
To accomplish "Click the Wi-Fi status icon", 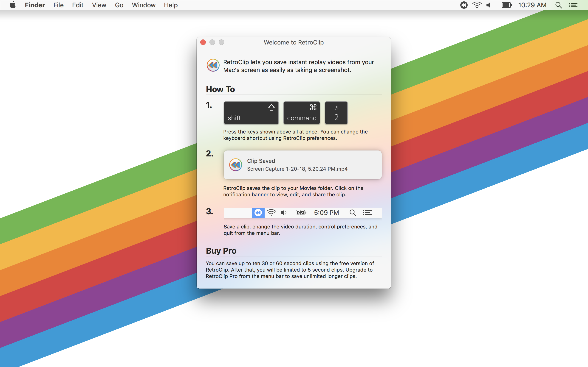I will pyautogui.click(x=477, y=5).
